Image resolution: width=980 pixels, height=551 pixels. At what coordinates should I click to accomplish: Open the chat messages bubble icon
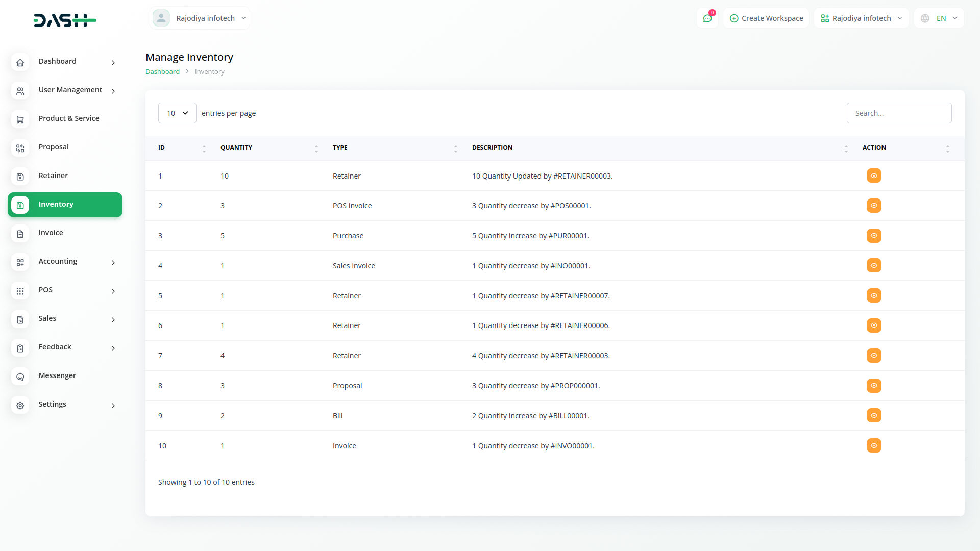(707, 18)
